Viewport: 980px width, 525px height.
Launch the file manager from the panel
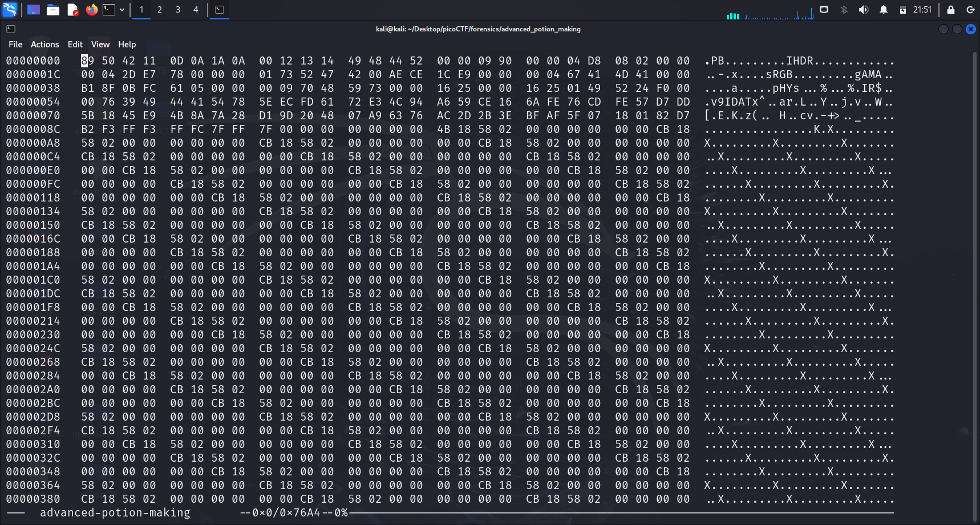pos(53,10)
